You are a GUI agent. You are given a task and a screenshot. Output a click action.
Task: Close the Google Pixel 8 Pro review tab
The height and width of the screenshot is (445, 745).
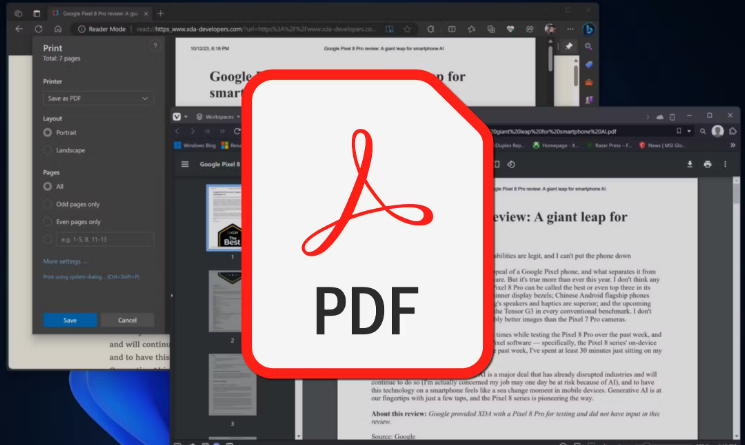click(x=146, y=13)
